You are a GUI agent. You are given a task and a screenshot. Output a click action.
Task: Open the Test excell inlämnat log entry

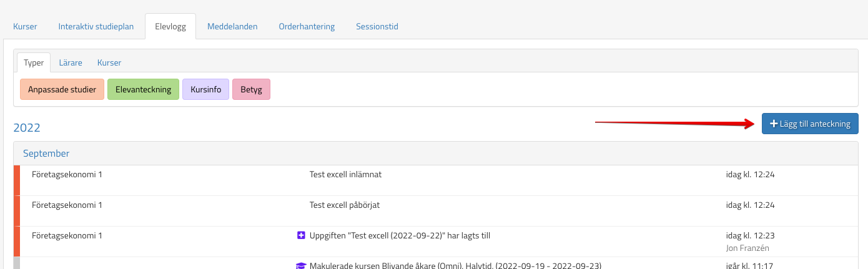(345, 175)
